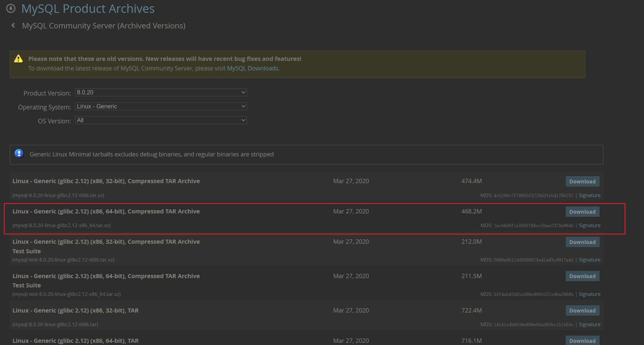
Task: Click the 64-bit Compressed TAR Archive title above 468.2M row
Action: 106,212
